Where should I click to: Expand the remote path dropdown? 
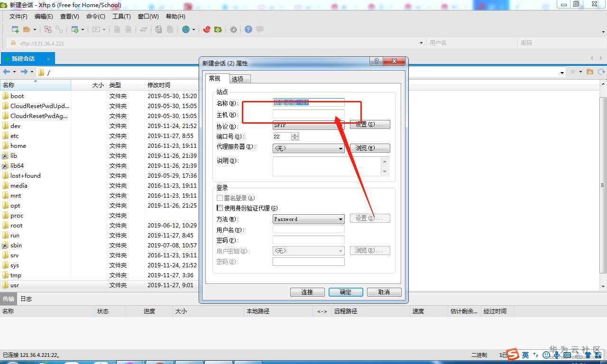point(562,73)
